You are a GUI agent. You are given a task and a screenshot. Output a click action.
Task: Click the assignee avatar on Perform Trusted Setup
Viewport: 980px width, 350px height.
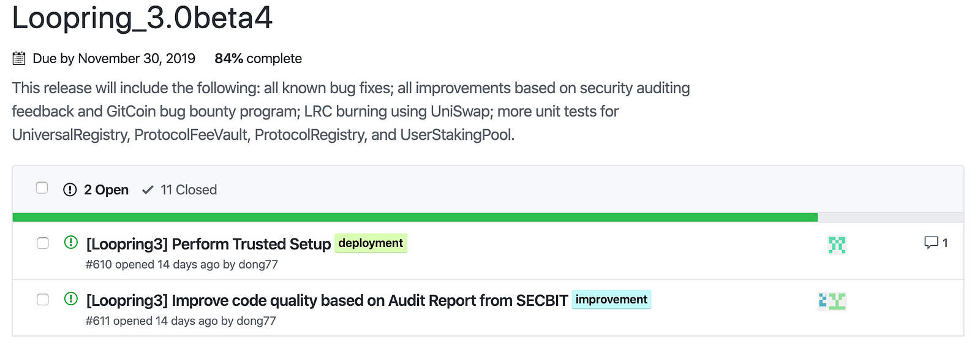(x=837, y=245)
